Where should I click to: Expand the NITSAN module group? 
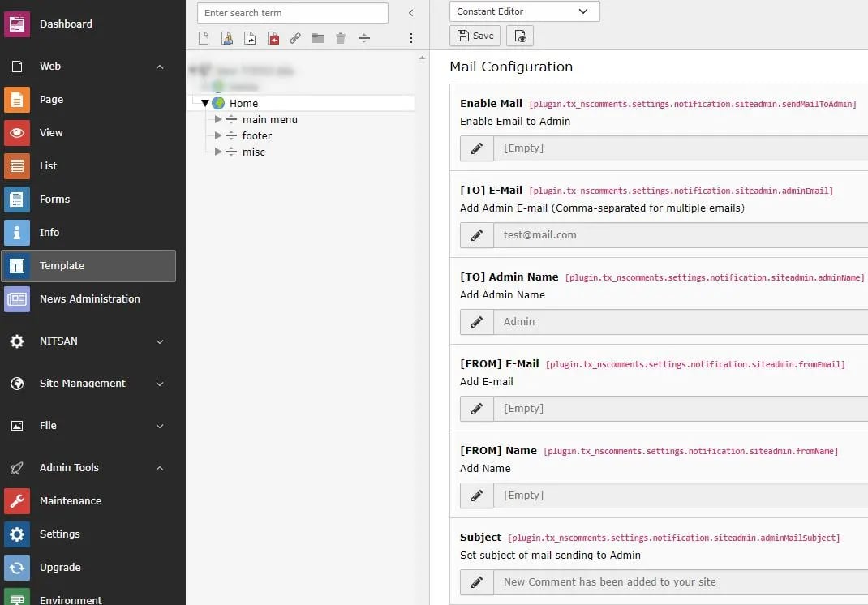click(160, 341)
